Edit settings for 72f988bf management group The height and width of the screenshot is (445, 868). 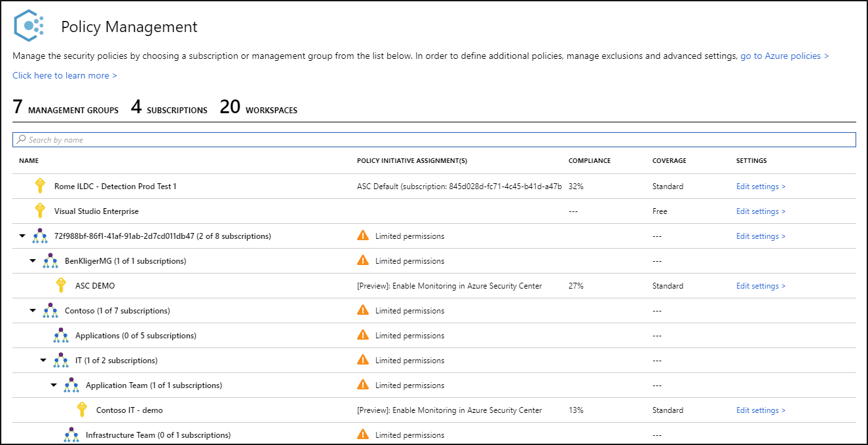pyautogui.click(x=761, y=236)
